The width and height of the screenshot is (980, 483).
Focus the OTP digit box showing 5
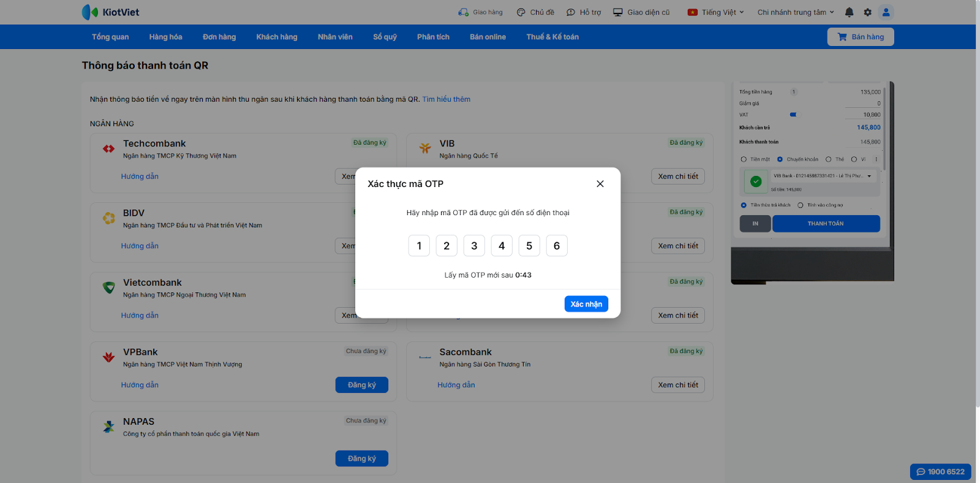click(529, 246)
